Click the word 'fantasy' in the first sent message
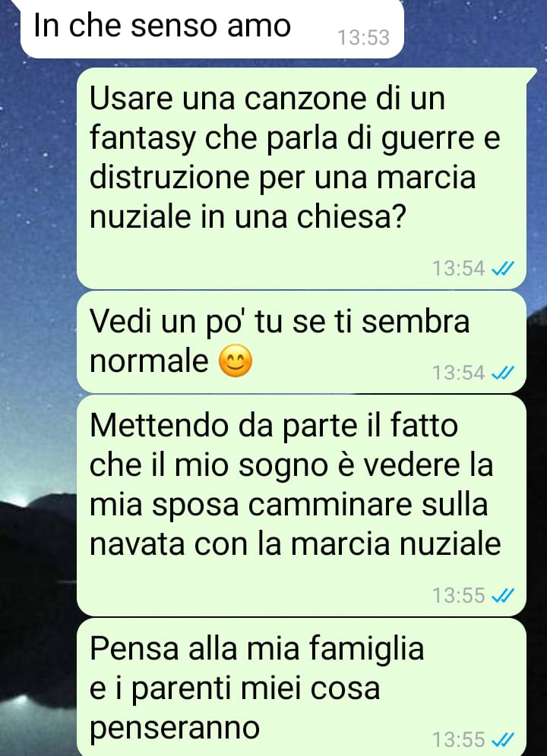The height and width of the screenshot is (756, 547). (x=142, y=140)
